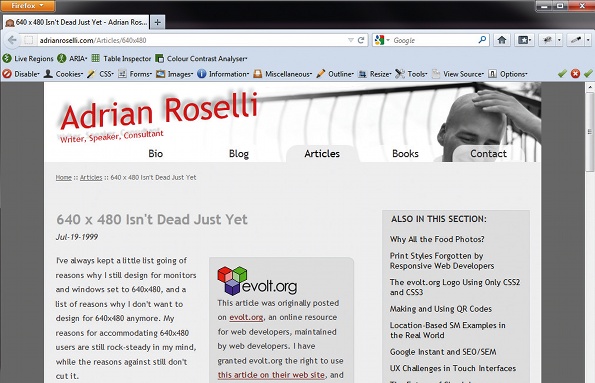Click the '640 x 480 Isn't Dead Just Yet' heading
The width and height of the screenshot is (595, 383).
click(152, 219)
